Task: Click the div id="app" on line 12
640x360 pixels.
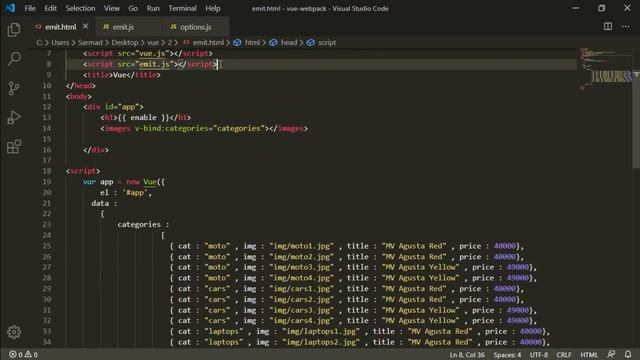Action: coord(113,107)
